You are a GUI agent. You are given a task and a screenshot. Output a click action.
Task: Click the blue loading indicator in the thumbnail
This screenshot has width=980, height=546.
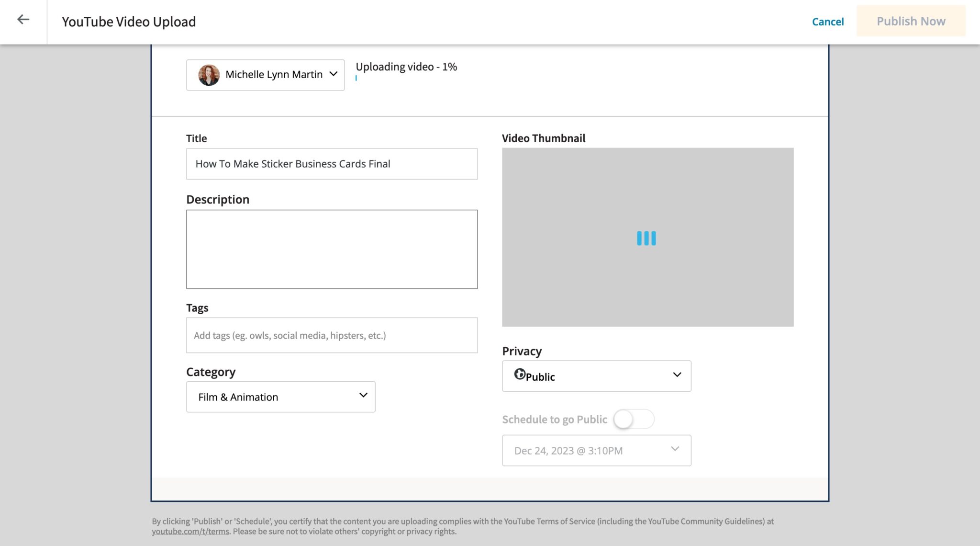646,238
